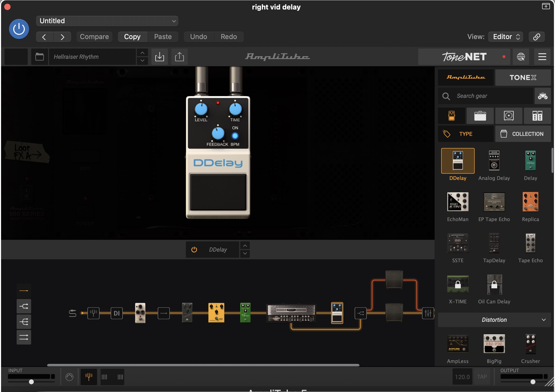This screenshot has height=392, width=555.
Task: Click the save preset download icon
Action: coord(159,57)
